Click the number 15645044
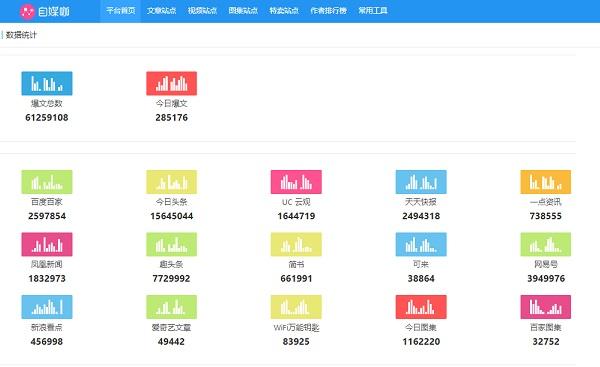Screen dimensions: 600x367 171,216
